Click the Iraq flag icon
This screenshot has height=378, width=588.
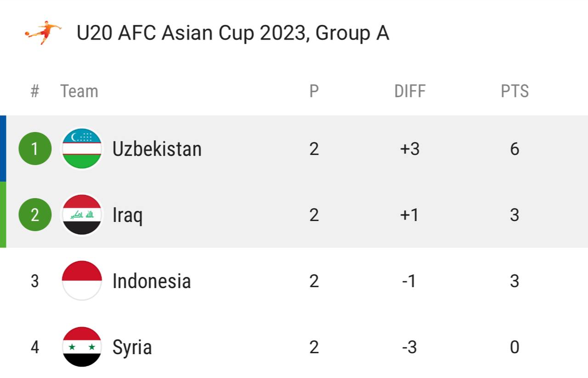[82, 214]
